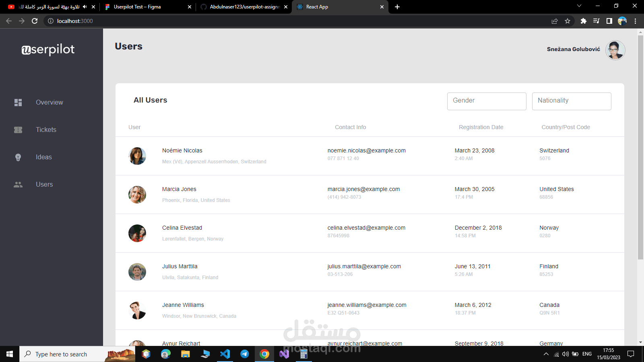The height and width of the screenshot is (362, 644).
Task: Open the Users people icon in sidebar
Action: tap(18, 185)
